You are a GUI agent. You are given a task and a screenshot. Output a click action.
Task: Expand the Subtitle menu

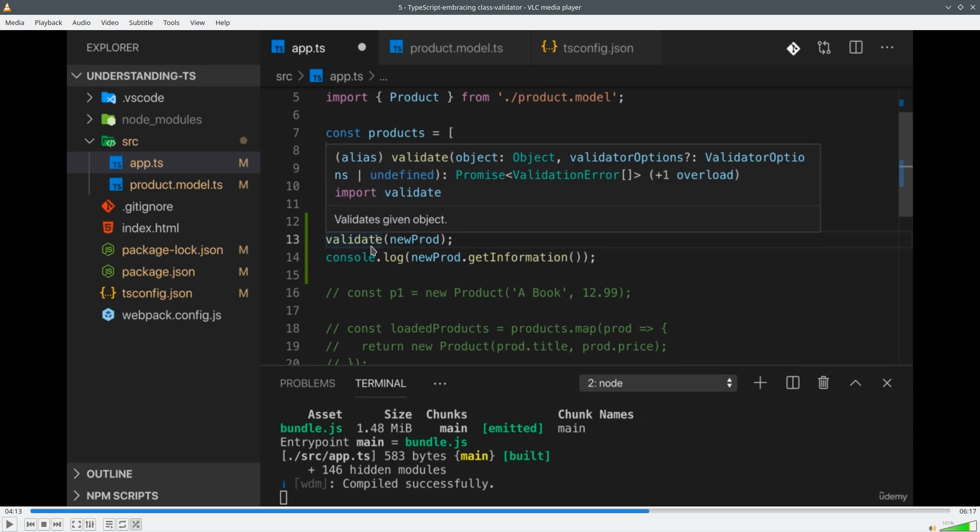tap(141, 23)
